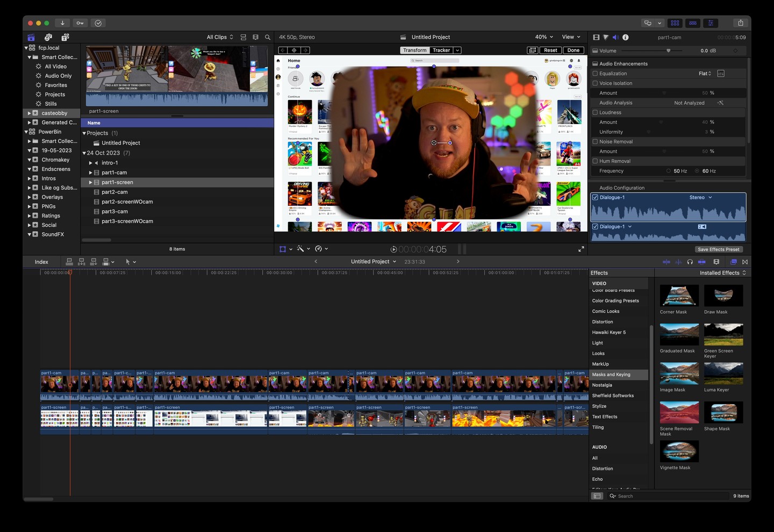Open the 40% zoom level dropdown
This screenshot has height=532, width=774.
(x=544, y=37)
